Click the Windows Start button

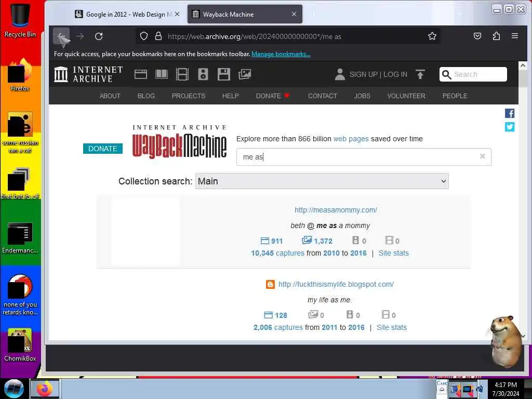pos(14,389)
